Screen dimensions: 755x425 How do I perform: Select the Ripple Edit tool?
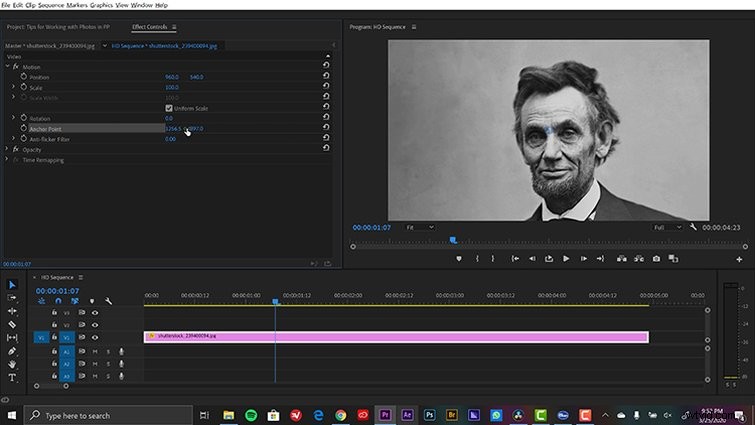point(12,311)
